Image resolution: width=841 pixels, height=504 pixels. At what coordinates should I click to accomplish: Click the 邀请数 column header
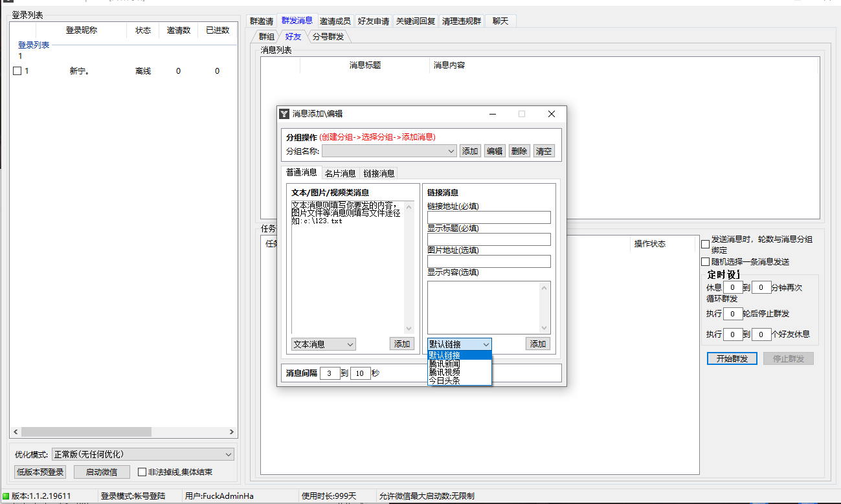click(179, 30)
